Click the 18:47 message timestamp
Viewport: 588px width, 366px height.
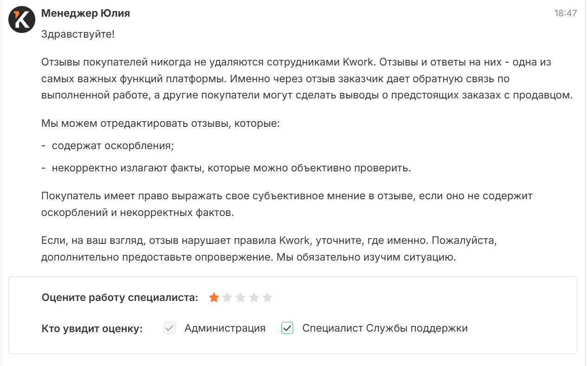coord(565,13)
